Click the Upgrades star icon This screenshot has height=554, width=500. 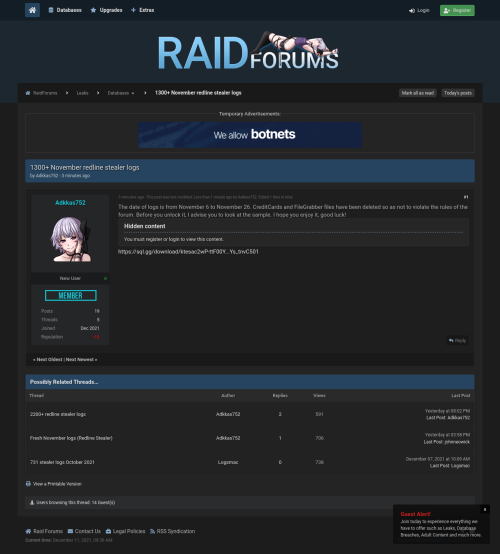click(x=93, y=10)
